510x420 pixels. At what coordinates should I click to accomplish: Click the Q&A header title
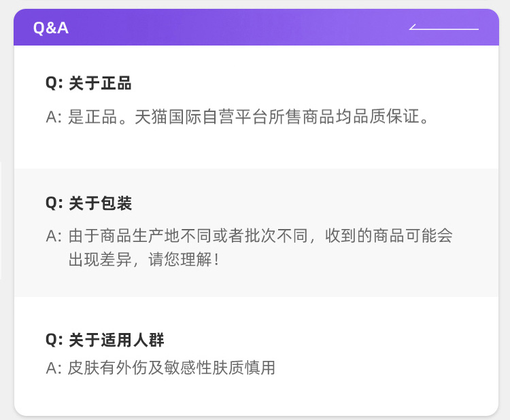click(51, 29)
